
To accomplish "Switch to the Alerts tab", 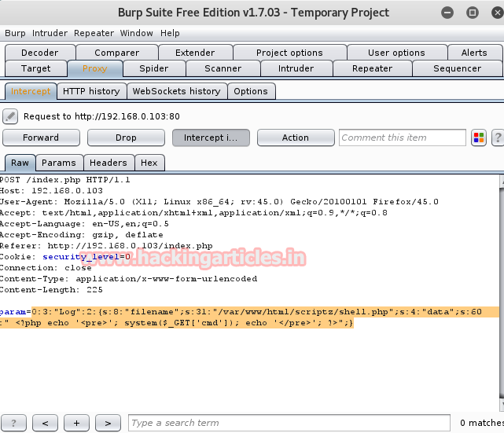I will [x=474, y=53].
